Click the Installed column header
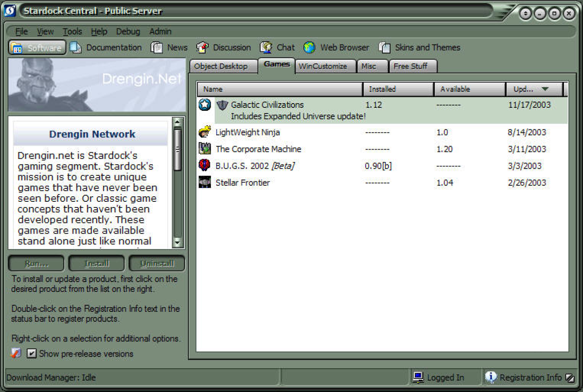The image size is (583, 392). click(x=398, y=89)
